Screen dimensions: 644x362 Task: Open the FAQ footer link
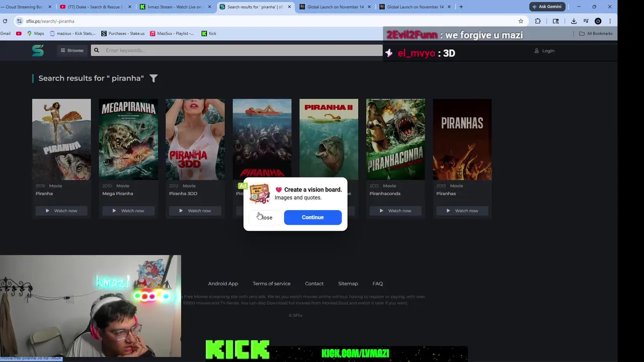[x=377, y=284]
